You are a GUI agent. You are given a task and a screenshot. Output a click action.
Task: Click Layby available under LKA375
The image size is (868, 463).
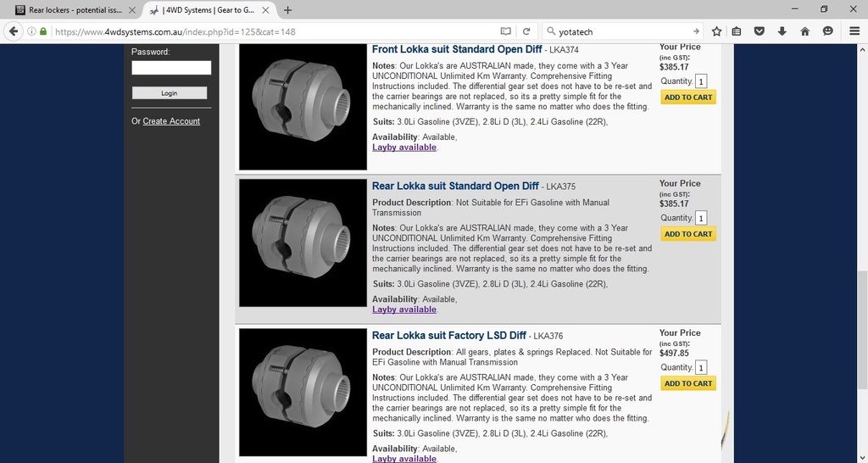tap(404, 310)
